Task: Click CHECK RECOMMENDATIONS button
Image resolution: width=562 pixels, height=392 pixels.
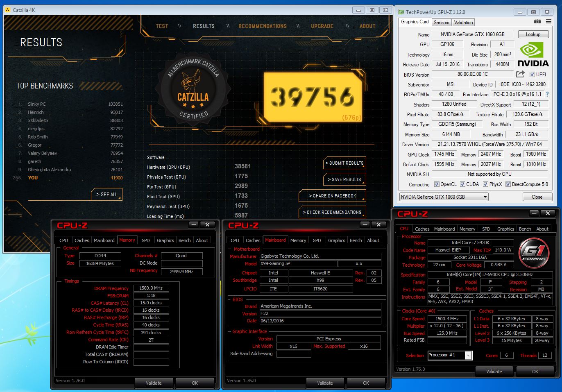Action: point(332,212)
